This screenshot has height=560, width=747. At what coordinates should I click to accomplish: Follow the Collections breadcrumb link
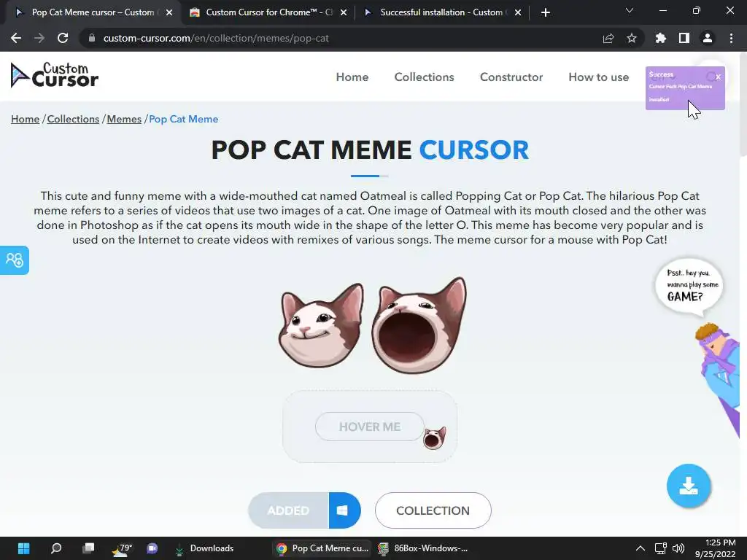click(73, 119)
